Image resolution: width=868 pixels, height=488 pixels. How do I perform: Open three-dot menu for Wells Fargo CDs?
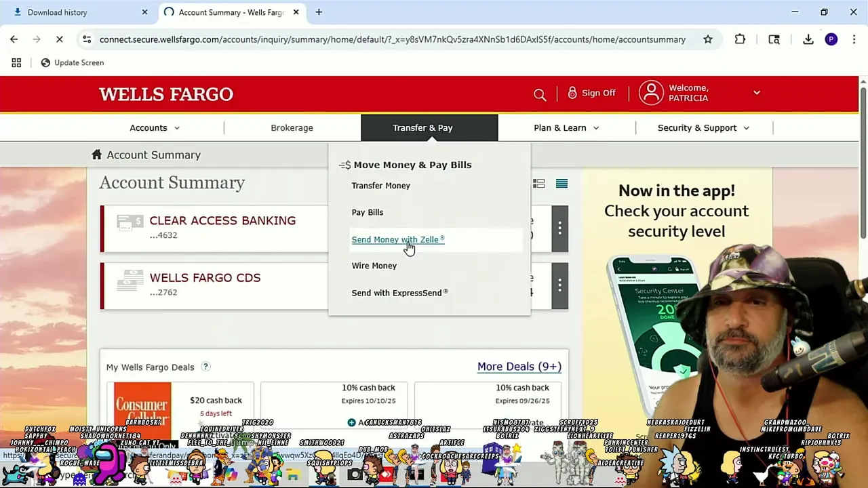click(559, 285)
